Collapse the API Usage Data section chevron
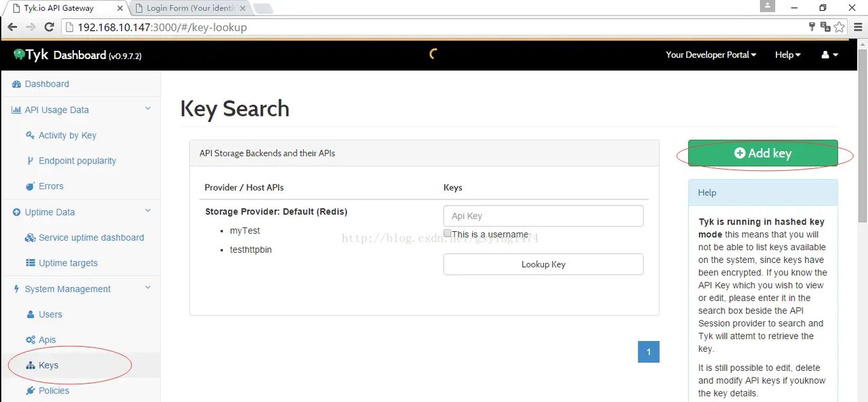The width and height of the screenshot is (868, 402). [x=148, y=108]
